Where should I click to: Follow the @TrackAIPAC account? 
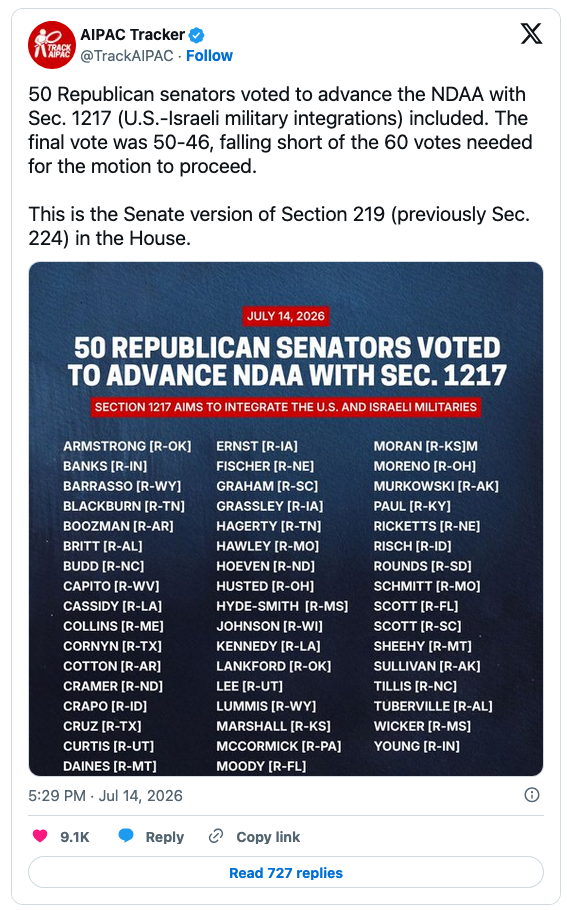pos(209,56)
